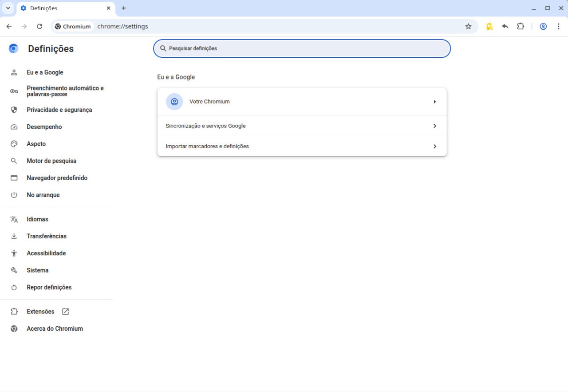The width and height of the screenshot is (568, 392).
Task: Expand Importar marcadores e definições
Action: [302, 146]
